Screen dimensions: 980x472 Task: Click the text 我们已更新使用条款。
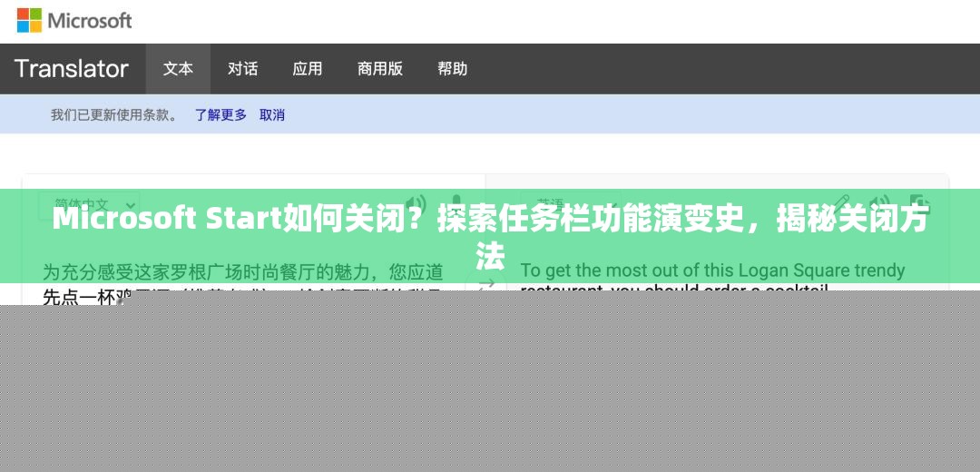click(x=116, y=115)
